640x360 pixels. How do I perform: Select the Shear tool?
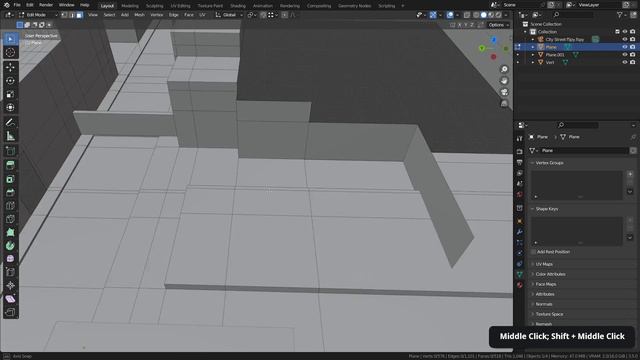(10, 299)
